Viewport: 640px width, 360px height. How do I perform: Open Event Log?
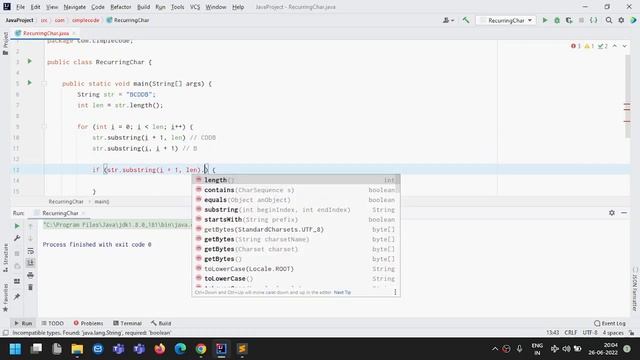pos(610,323)
